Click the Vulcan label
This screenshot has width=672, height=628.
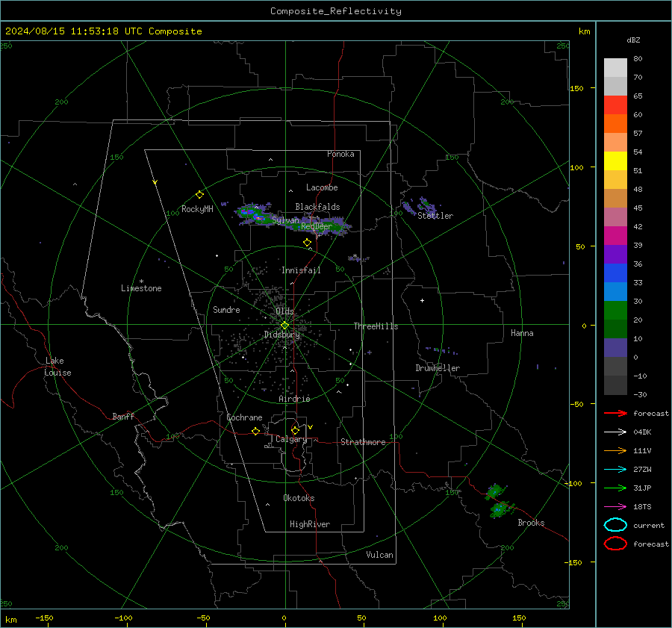tap(380, 555)
